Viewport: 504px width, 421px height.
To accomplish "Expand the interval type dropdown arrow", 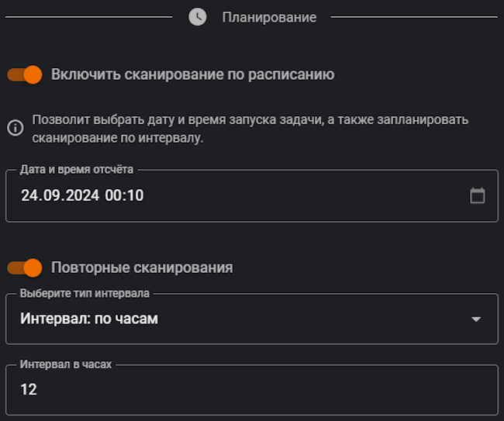I will click(x=476, y=319).
